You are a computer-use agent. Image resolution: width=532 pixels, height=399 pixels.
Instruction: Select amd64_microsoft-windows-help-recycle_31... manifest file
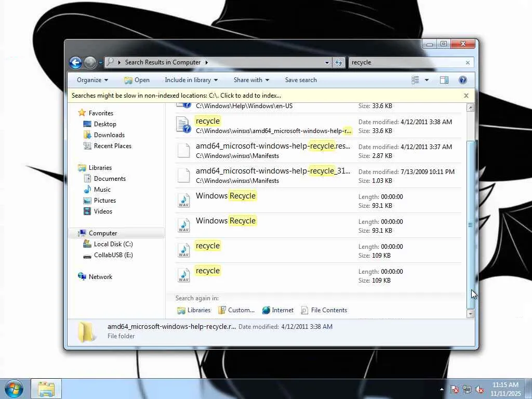click(x=318, y=176)
